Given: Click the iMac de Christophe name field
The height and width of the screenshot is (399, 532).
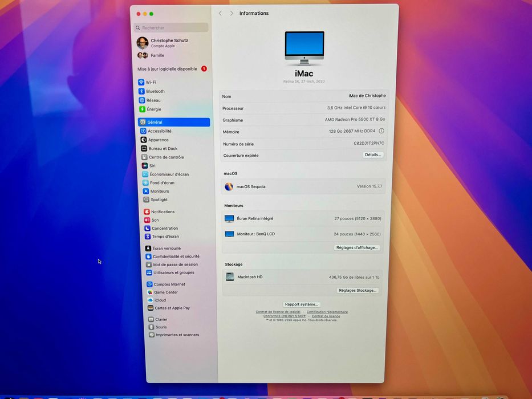Looking at the screenshot, I should pyautogui.click(x=367, y=96).
